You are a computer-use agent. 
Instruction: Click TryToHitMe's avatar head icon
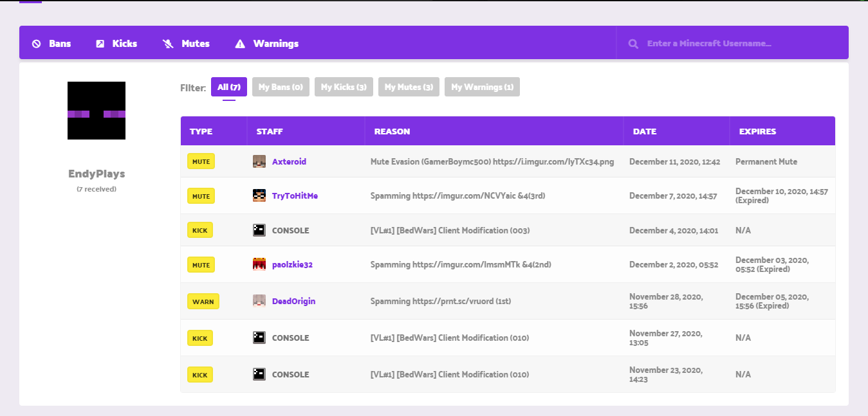(259, 196)
